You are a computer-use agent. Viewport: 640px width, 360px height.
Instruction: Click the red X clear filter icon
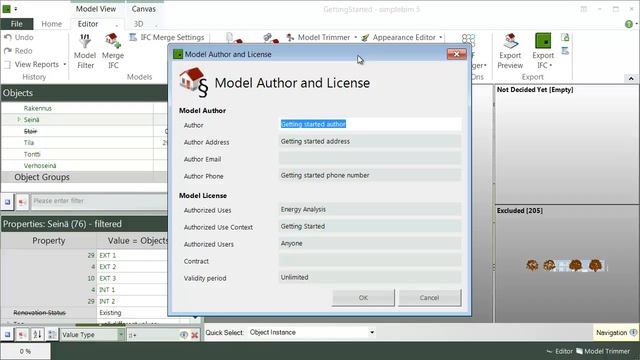tap(195, 335)
